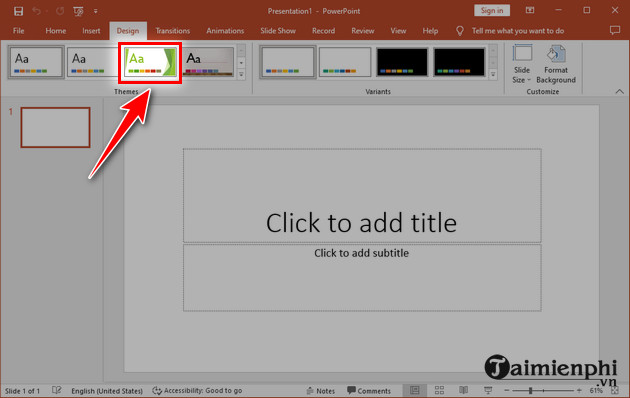This screenshot has height=398, width=630.
Task: Click the zoom slider handle
Action: [x=530, y=390]
